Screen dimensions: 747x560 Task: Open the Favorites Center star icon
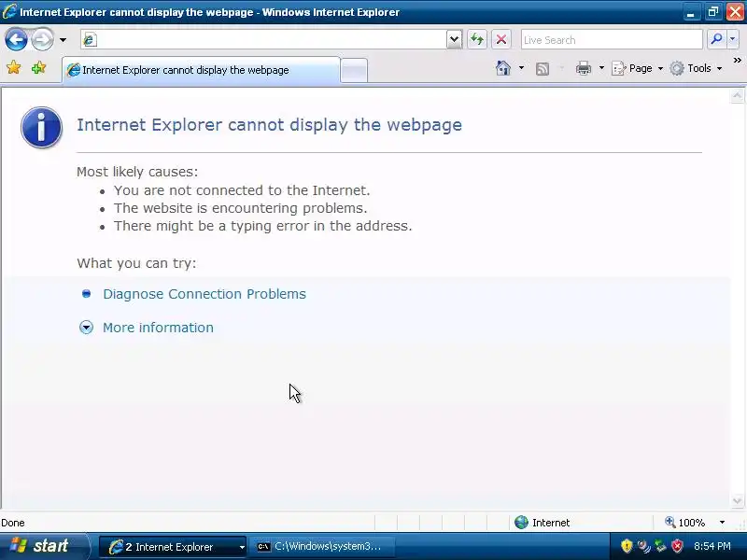click(14, 67)
